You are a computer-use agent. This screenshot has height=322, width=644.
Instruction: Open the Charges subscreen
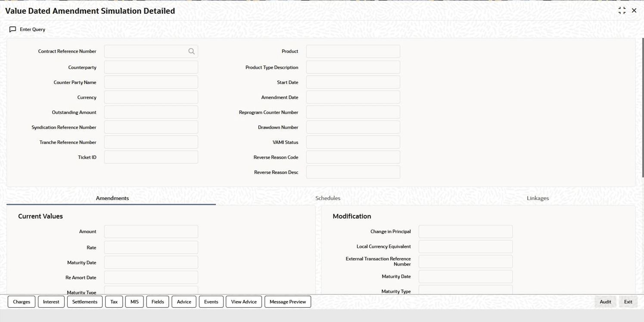[x=22, y=302]
